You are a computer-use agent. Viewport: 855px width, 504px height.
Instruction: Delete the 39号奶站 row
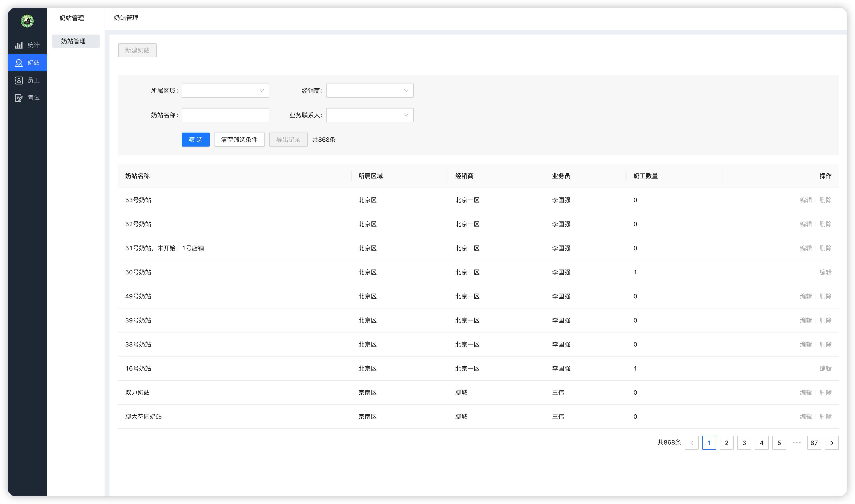click(x=825, y=321)
